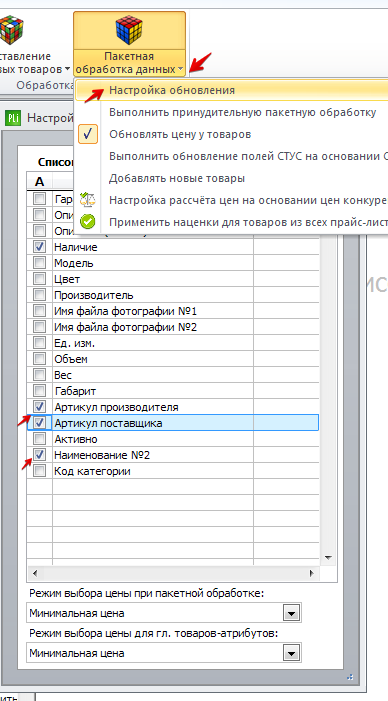Screen dimensions: 388x701
Task: Open the Пакетная обработка данных dropdown arrow
Action: point(180,70)
